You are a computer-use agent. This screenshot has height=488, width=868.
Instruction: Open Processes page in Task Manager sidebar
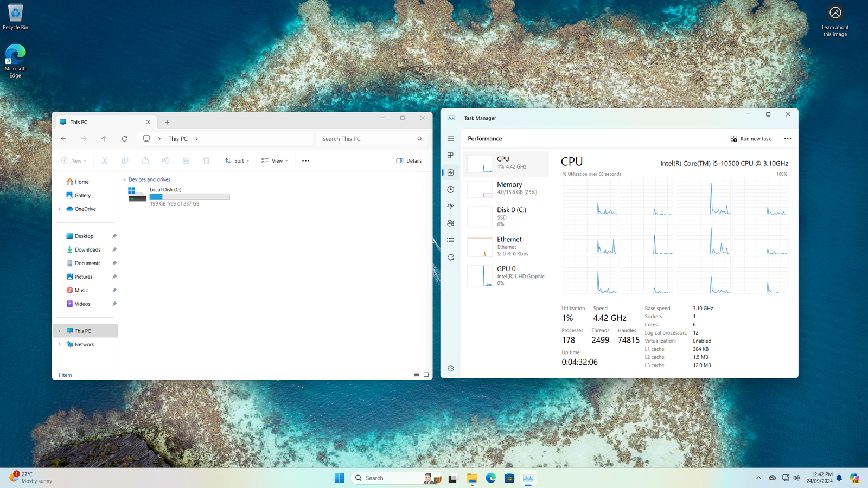450,156
